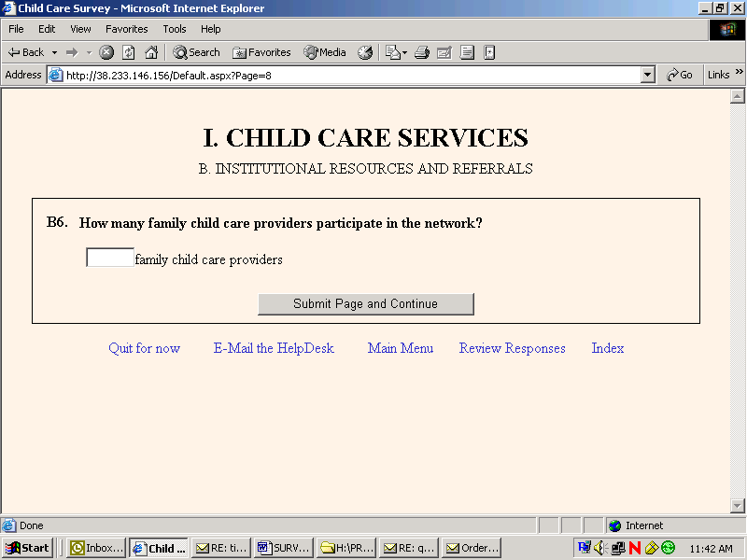This screenshot has width=747, height=560.
Task: Click the Edit page toolbar icon
Action: [x=444, y=52]
